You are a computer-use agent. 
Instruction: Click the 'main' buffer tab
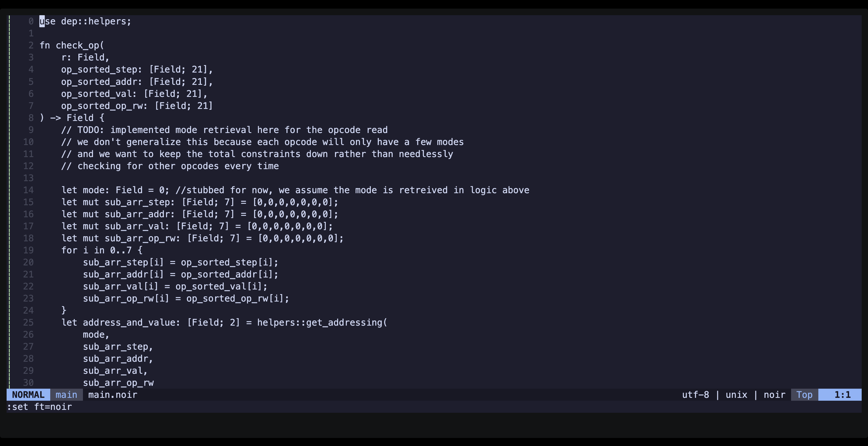point(66,394)
